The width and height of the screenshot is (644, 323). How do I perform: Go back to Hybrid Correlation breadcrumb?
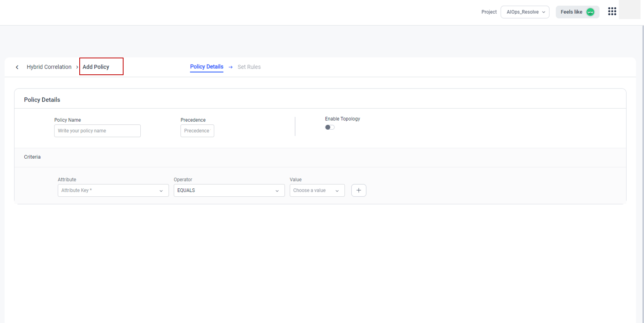(x=49, y=67)
